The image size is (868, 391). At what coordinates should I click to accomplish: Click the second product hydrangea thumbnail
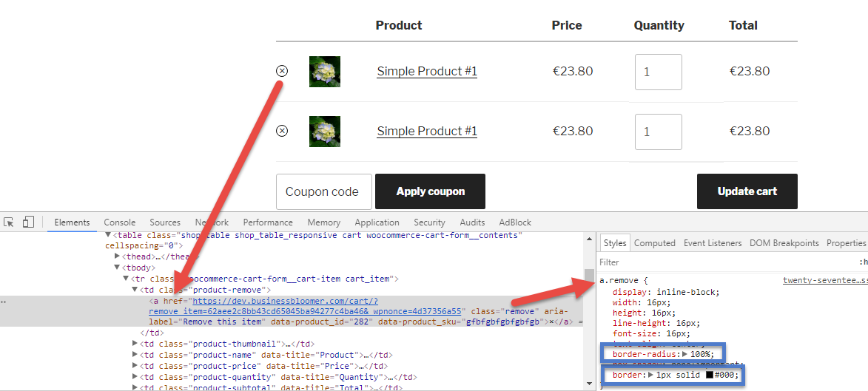[325, 131]
